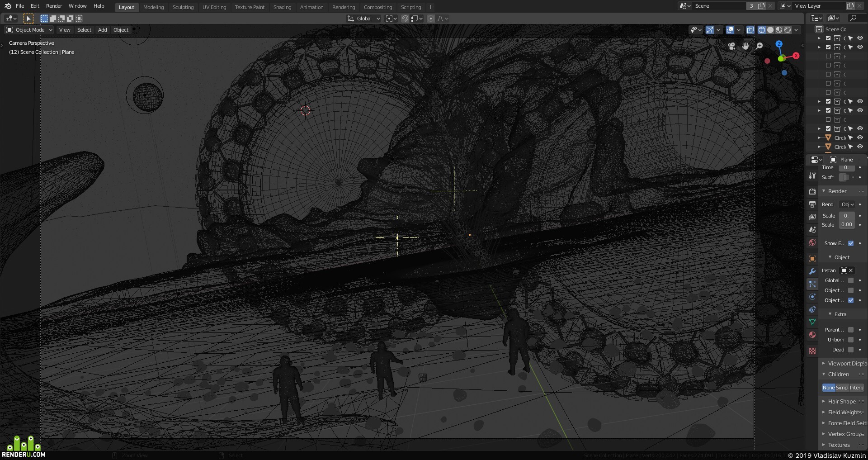868x460 pixels.
Task: Open the Modifiers wrench properties tab
Action: click(812, 271)
